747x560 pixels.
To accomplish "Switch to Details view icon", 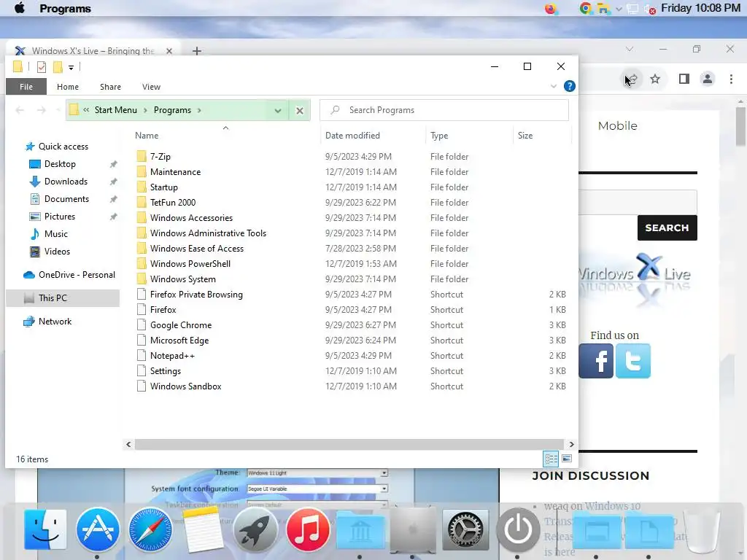I will [551, 459].
